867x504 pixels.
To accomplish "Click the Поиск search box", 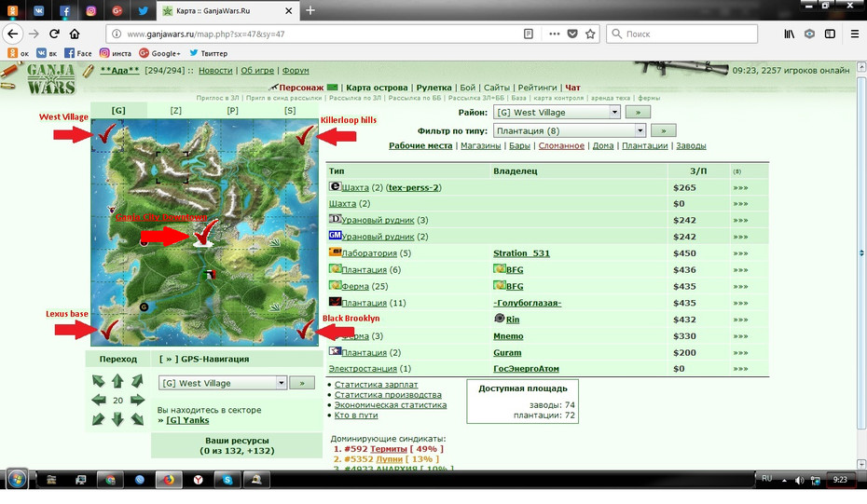I will tap(681, 34).
